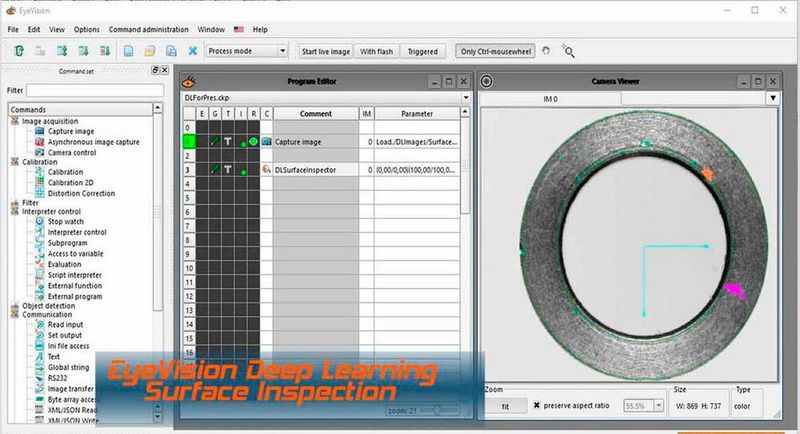This screenshot has height=434, width=800.
Task: Open the File menu
Action: click(13, 30)
